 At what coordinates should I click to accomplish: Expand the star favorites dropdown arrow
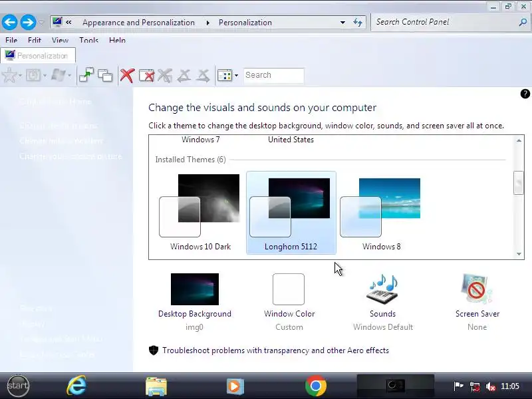[21, 75]
